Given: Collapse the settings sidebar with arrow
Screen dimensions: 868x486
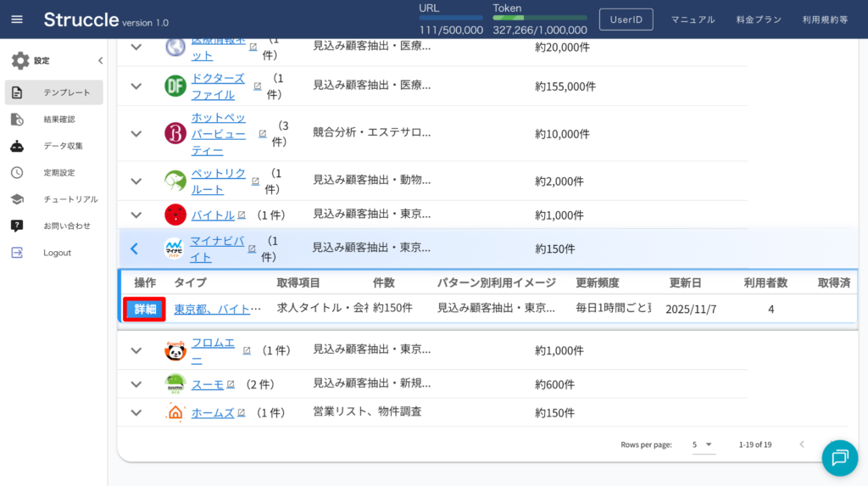Looking at the screenshot, I should (x=100, y=61).
